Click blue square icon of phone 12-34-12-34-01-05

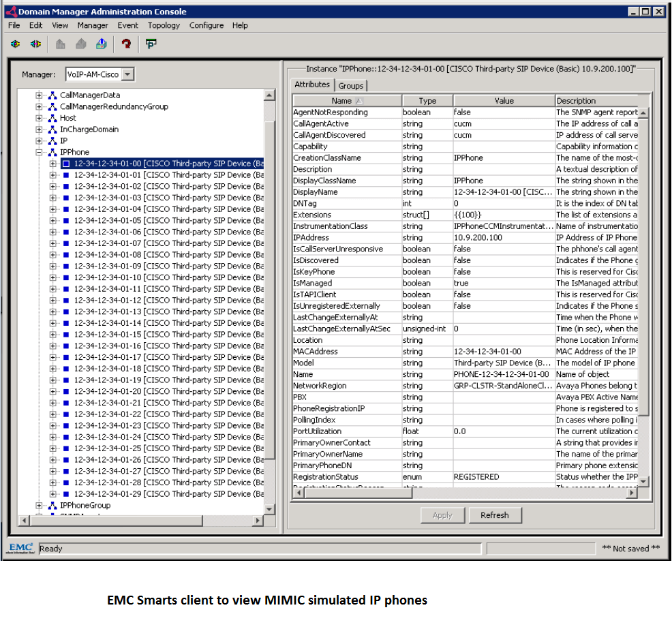[66, 220]
